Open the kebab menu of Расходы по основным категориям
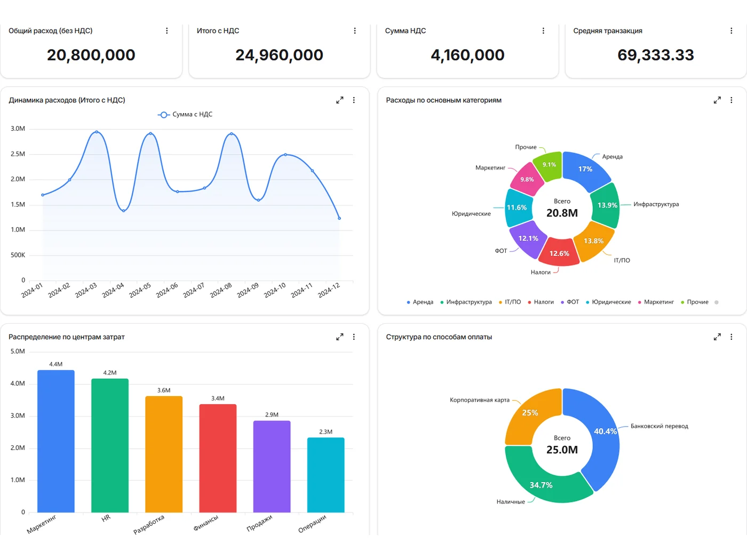The height and width of the screenshot is (560, 747). coord(731,100)
